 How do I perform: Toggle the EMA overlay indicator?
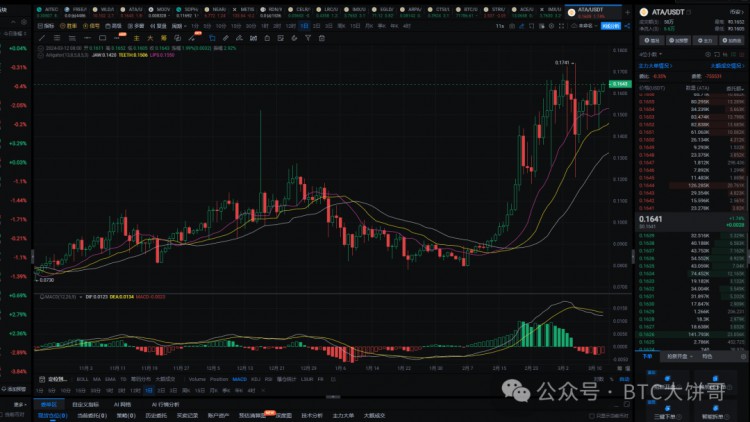coord(110,379)
